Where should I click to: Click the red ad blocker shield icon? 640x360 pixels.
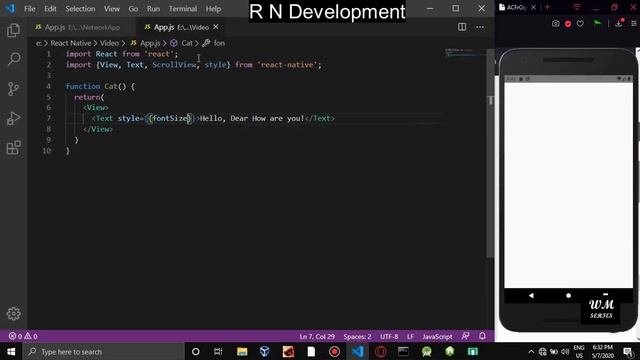568,24
